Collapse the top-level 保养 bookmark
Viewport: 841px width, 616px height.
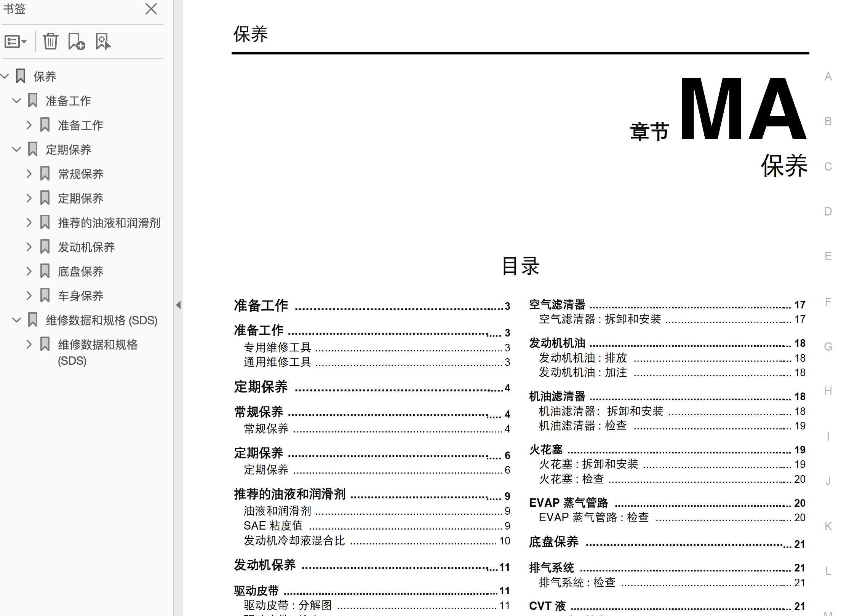point(5,76)
